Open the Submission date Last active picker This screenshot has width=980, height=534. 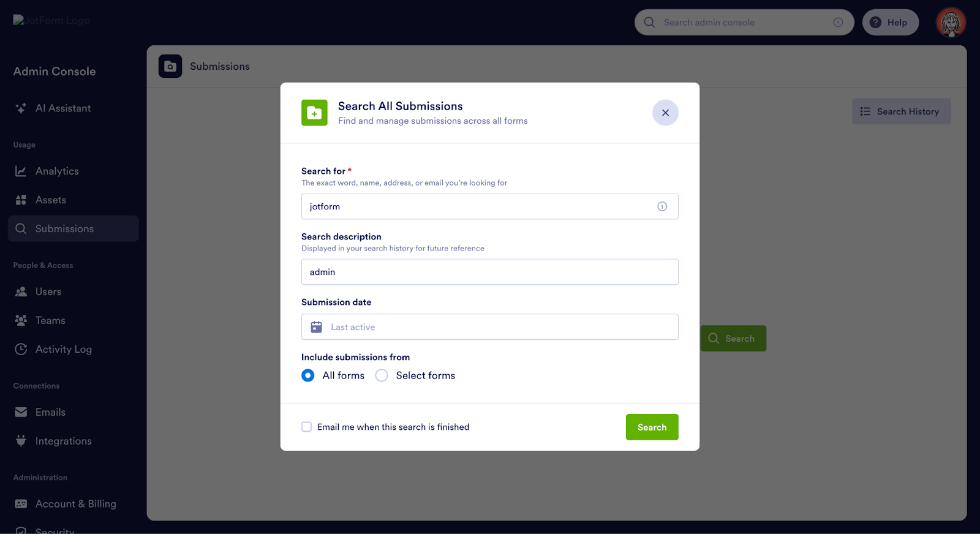(490, 327)
